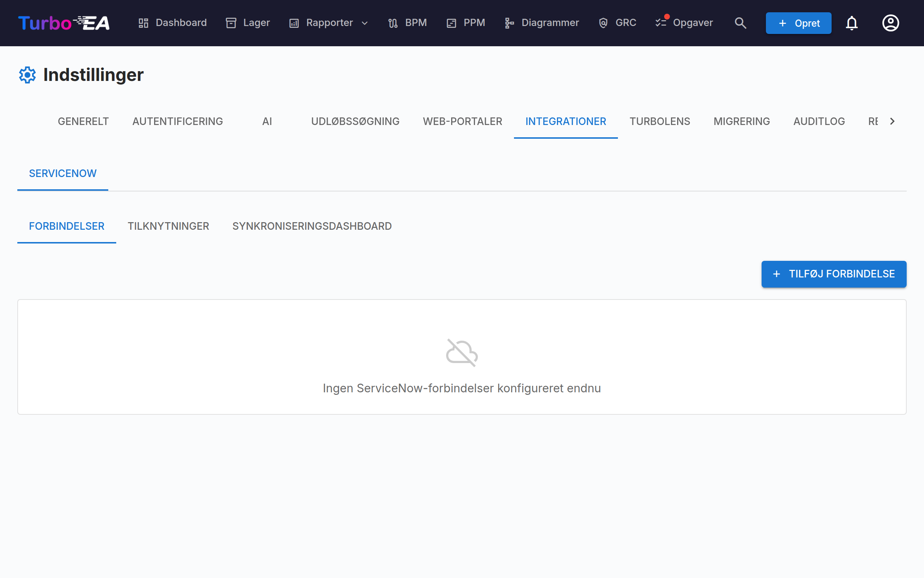Open the Synkroniseringsdashboard sub-tab
The image size is (924, 578).
click(312, 226)
